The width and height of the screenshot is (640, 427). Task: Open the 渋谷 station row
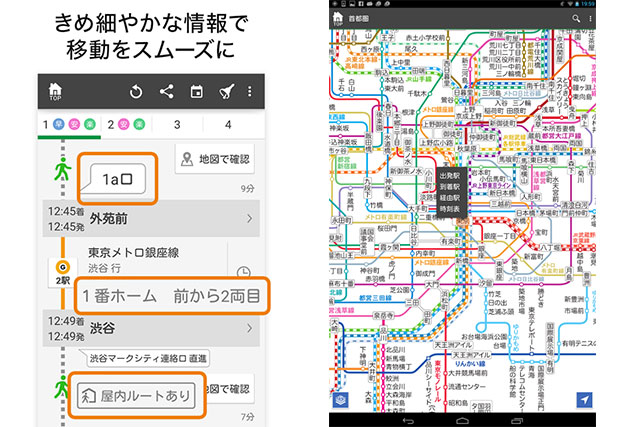point(151,328)
